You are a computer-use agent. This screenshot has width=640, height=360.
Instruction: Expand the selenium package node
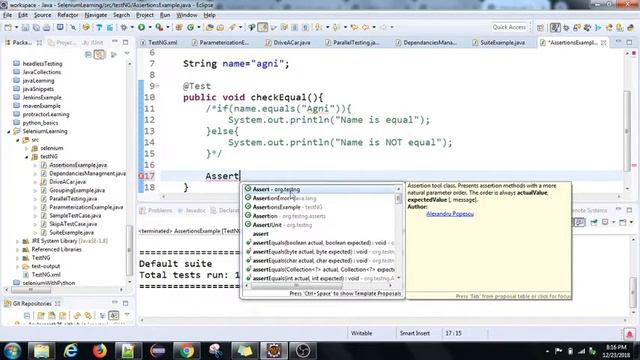tap(27, 148)
